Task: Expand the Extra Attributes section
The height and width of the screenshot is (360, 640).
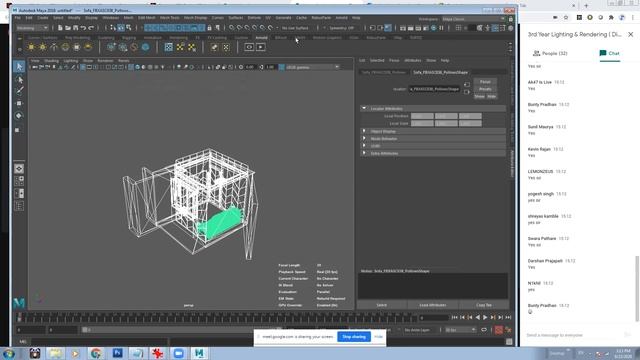Action: pyautogui.click(x=364, y=153)
